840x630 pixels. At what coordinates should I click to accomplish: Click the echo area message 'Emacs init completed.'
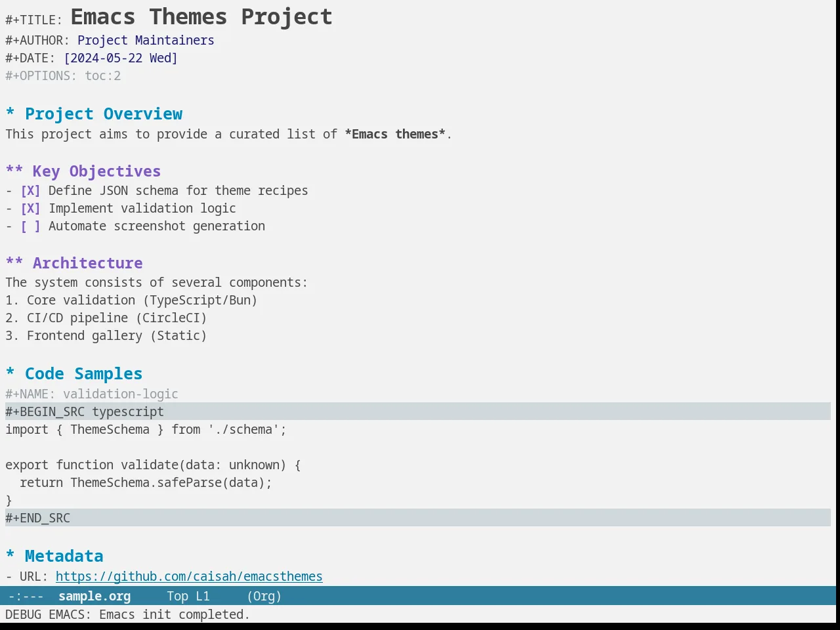click(x=174, y=614)
